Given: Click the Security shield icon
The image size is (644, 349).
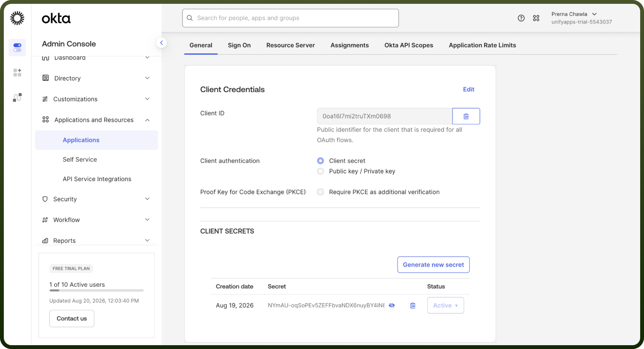Looking at the screenshot, I should [x=45, y=199].
